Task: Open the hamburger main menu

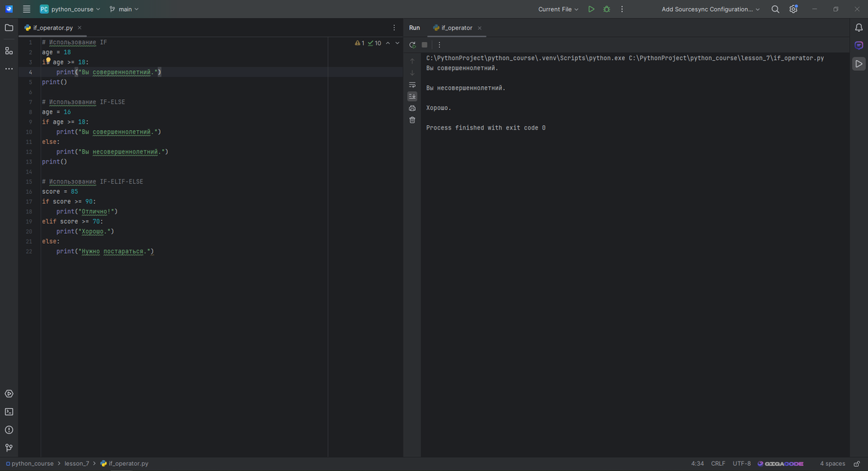Action: coord(27,9)
